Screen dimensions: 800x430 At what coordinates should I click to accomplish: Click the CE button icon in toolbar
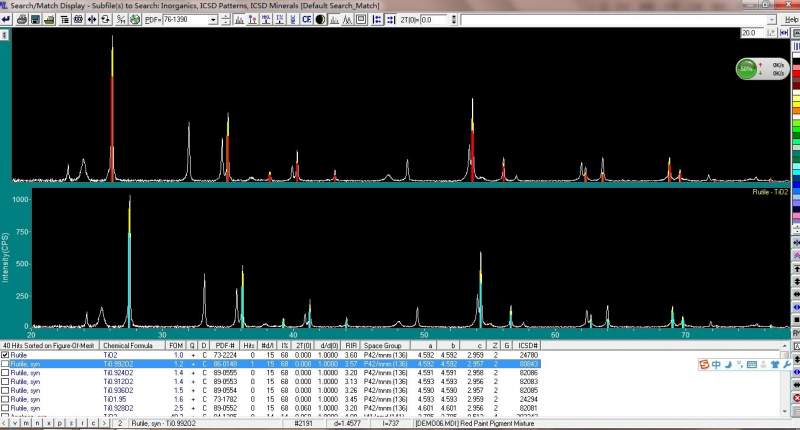(306, 19)
